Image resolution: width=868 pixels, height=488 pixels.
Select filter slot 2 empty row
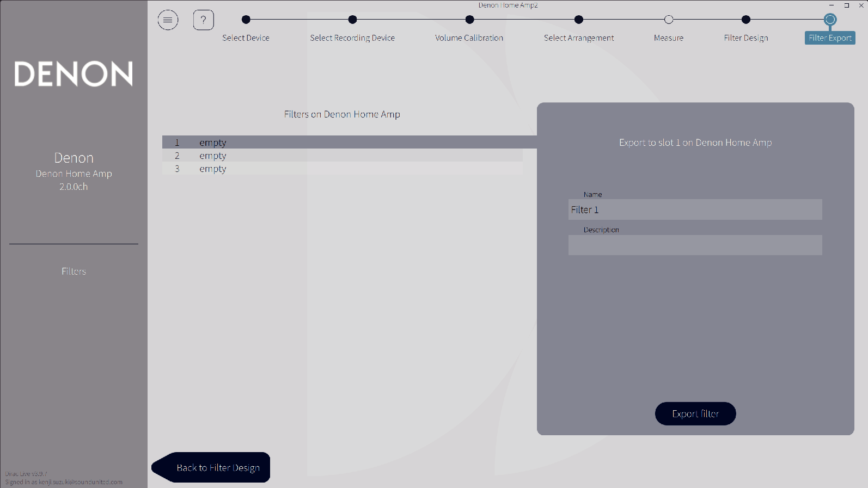click(343, 156)
